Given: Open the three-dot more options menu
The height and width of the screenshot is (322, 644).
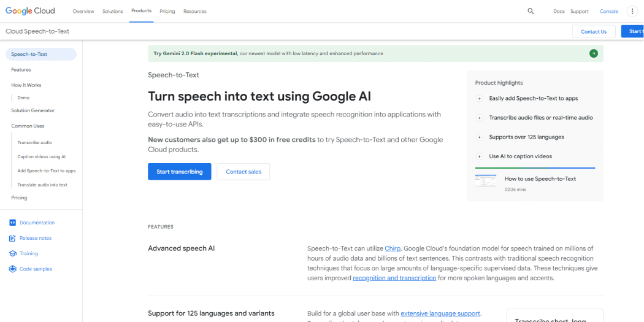Looking at the screenshot, I should point(632,12).
